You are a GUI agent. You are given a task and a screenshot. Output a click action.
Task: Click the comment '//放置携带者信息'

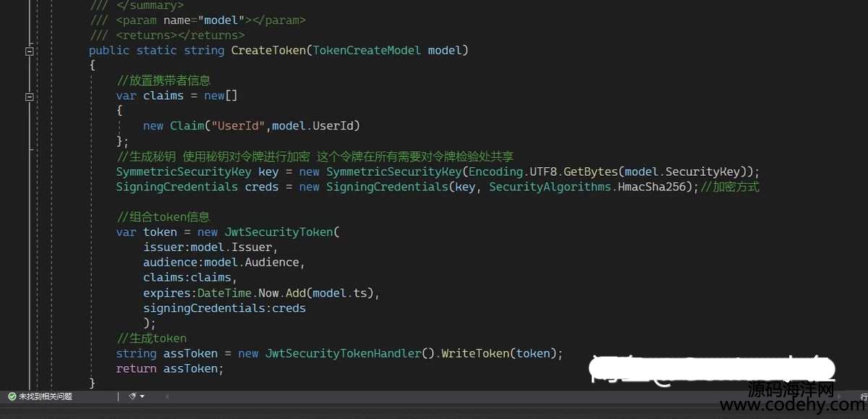tap(163, 80)
